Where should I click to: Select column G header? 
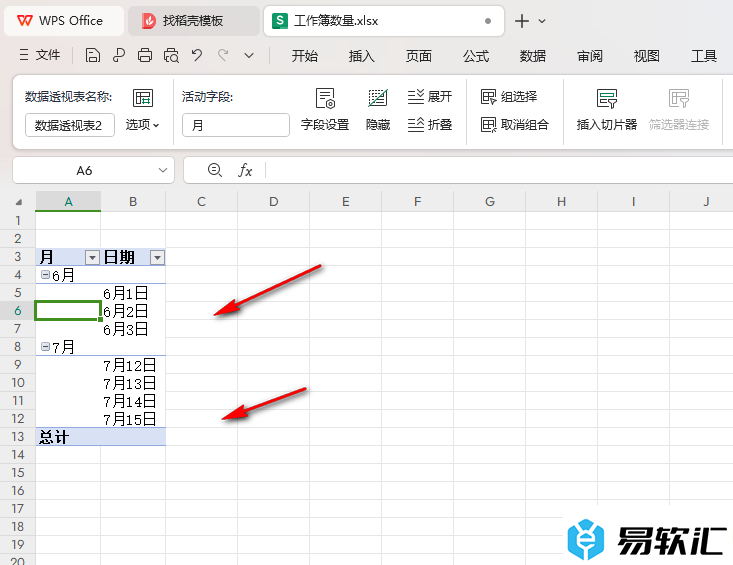click(x=489, y=201)
